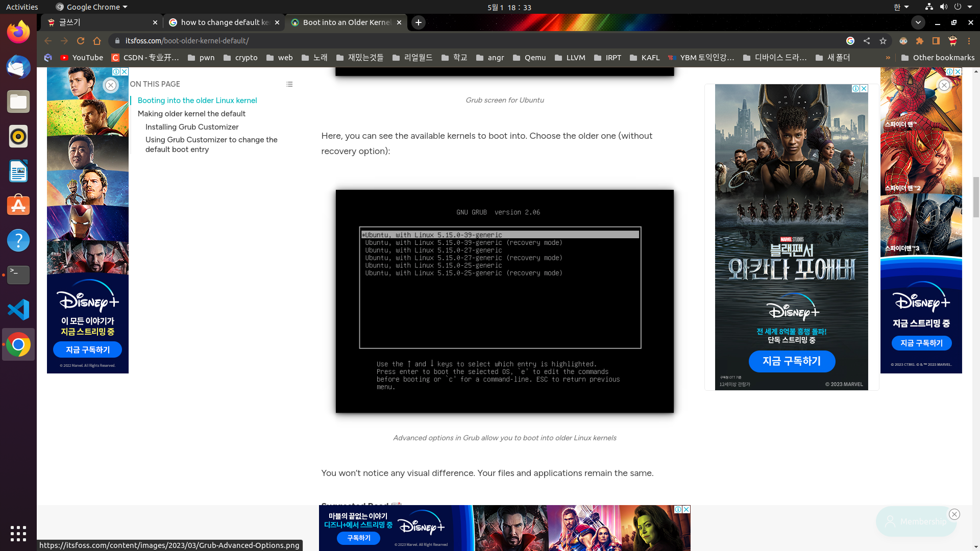This screenshot has height=551, width=980.
Task: Click the home button in Chrome toolbar
Action: click(x=97, y=41)
